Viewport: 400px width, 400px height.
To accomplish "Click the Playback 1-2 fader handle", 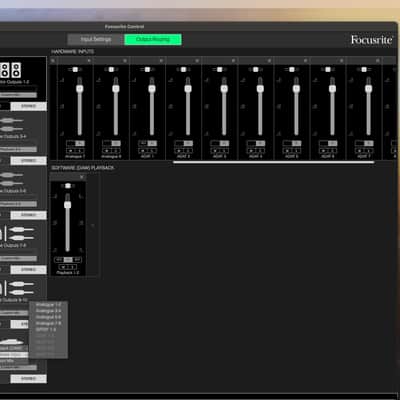I will coord(68,204).
